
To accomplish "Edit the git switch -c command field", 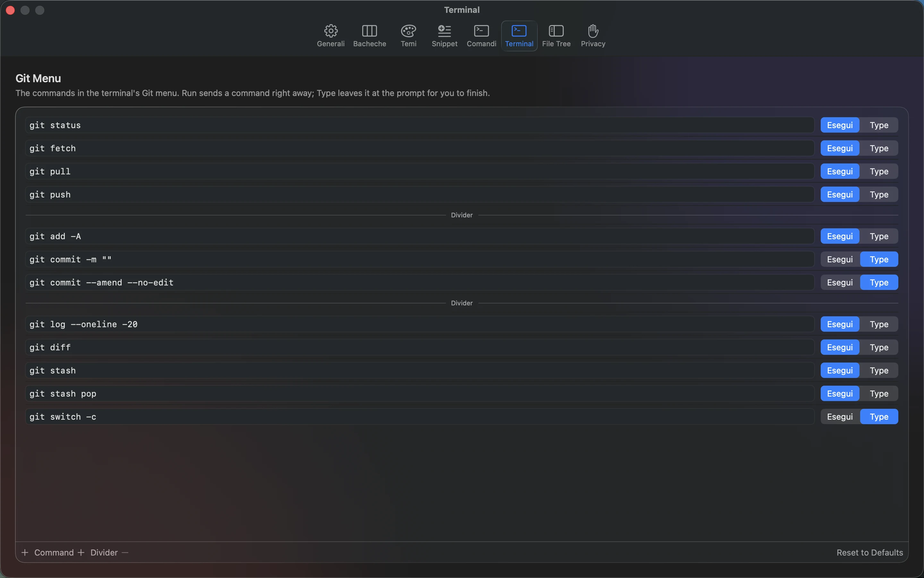I will 420,417.
